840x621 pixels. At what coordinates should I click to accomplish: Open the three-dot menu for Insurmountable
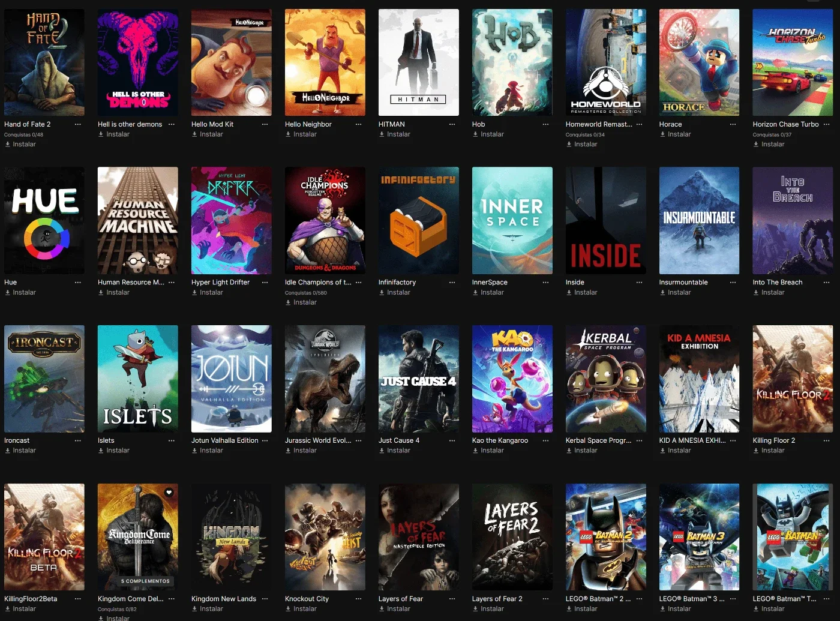click(x=733, y=282)
